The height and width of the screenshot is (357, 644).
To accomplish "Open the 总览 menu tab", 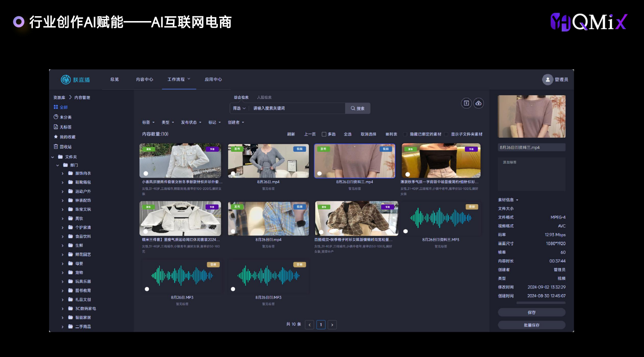I will (114, 79).
